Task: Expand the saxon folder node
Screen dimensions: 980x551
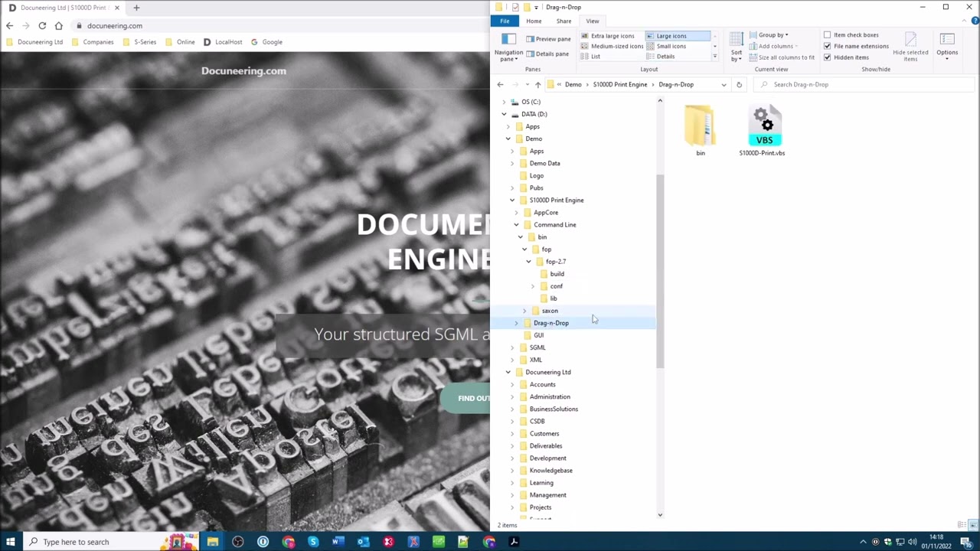Action: click(524, 311)
